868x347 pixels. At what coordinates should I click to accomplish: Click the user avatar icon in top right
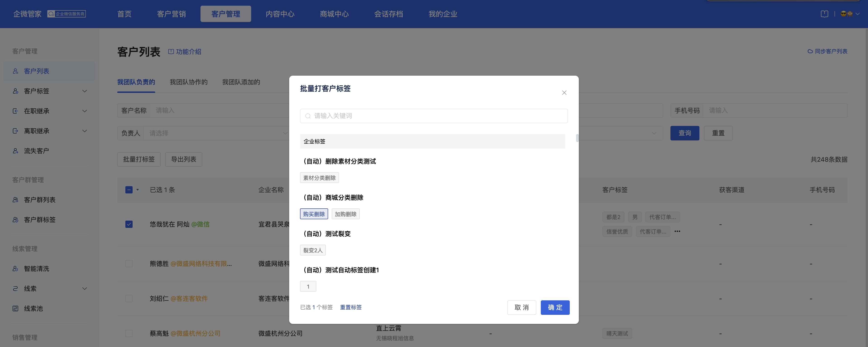tap(847, 14)
